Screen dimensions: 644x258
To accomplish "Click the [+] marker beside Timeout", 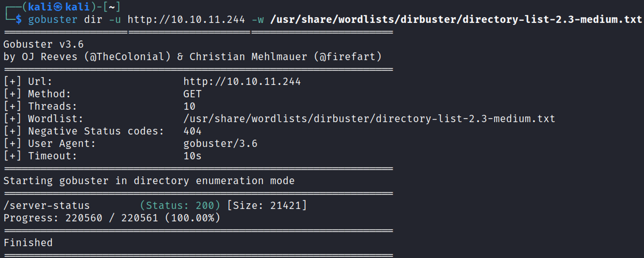I will (x=13, y=156).
